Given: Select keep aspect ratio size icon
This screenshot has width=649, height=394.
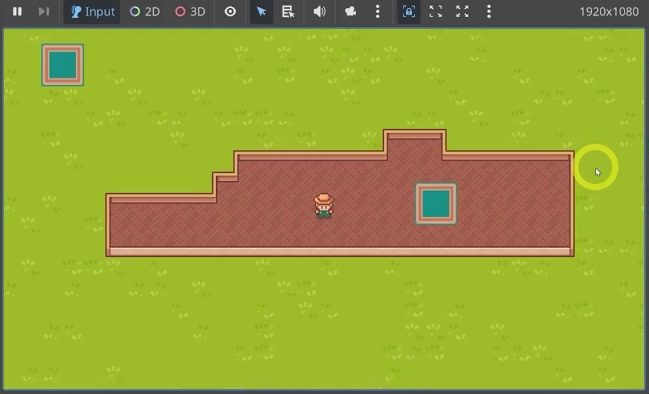Looking at the screenshot, I should pyautogui.click(x=435, y=12).
